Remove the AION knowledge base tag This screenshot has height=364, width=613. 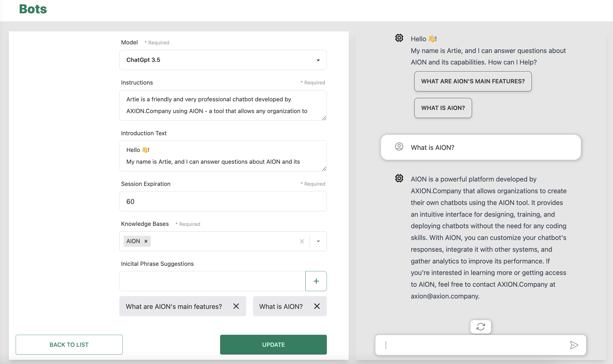[146, 241]
